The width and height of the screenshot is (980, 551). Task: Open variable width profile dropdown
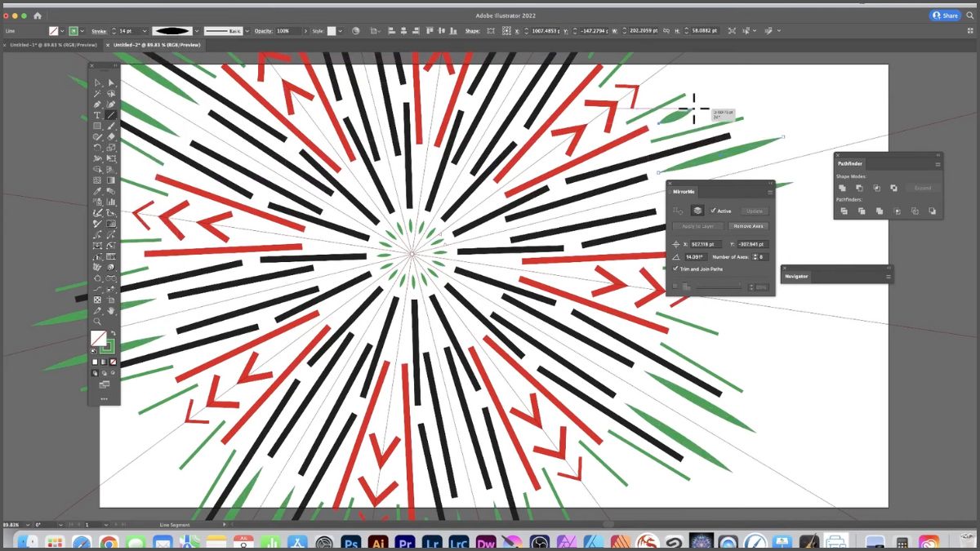pyautogui.click(x=198, y=30)
